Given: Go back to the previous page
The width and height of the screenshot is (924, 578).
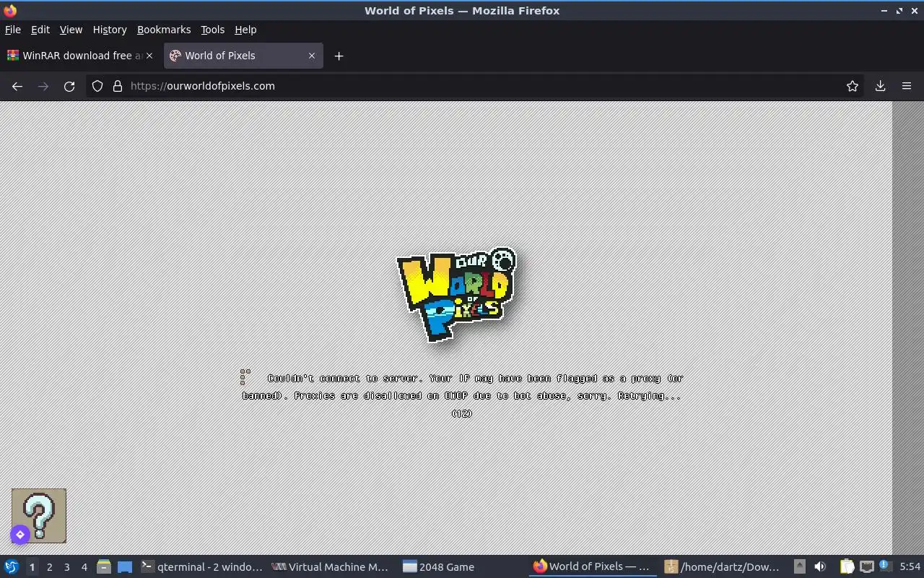Looking at the screenshot, I should (x=17, y=86).
